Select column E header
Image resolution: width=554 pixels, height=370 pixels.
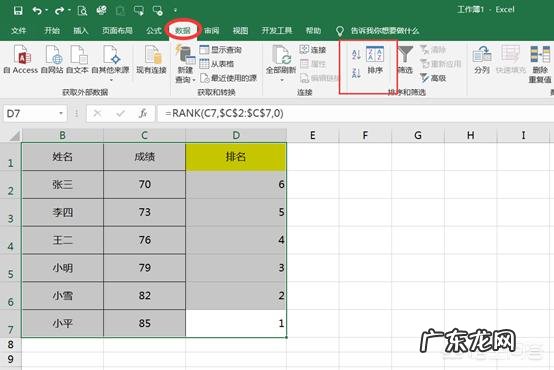point(313,135)
